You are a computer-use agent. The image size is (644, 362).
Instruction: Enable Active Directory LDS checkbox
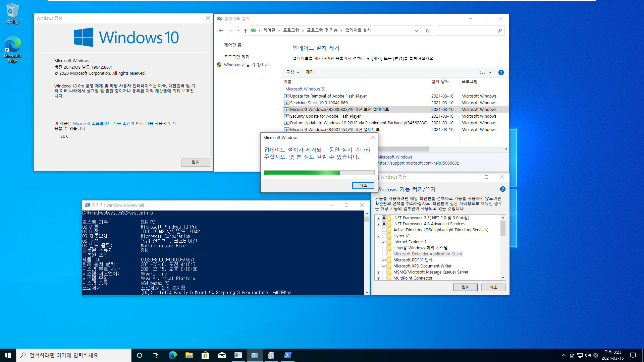tap(384, 230)
